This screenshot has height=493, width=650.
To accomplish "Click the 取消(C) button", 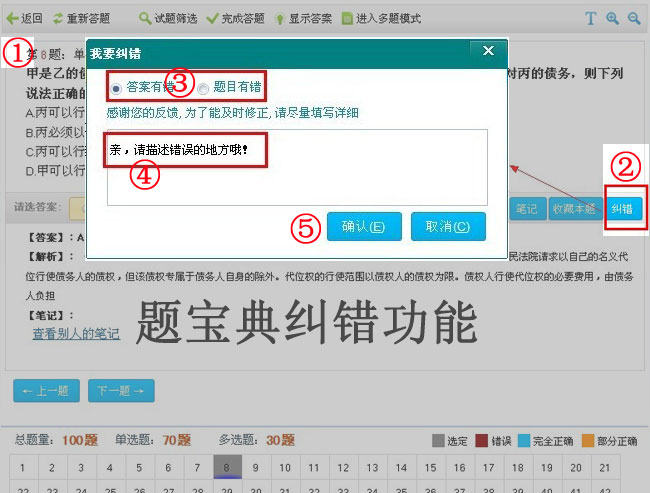I will point(448,226).
